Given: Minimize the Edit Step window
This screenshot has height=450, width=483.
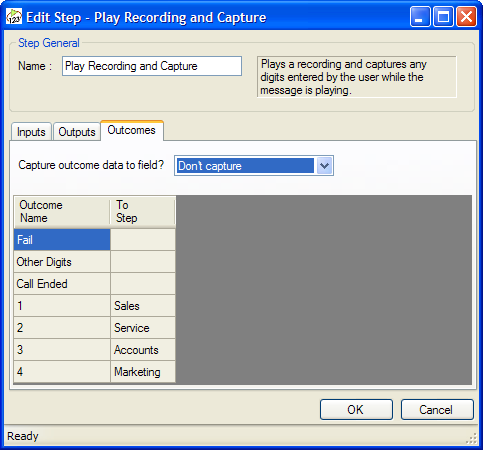Looking at the screenshot, I should (x=420, y=16).
